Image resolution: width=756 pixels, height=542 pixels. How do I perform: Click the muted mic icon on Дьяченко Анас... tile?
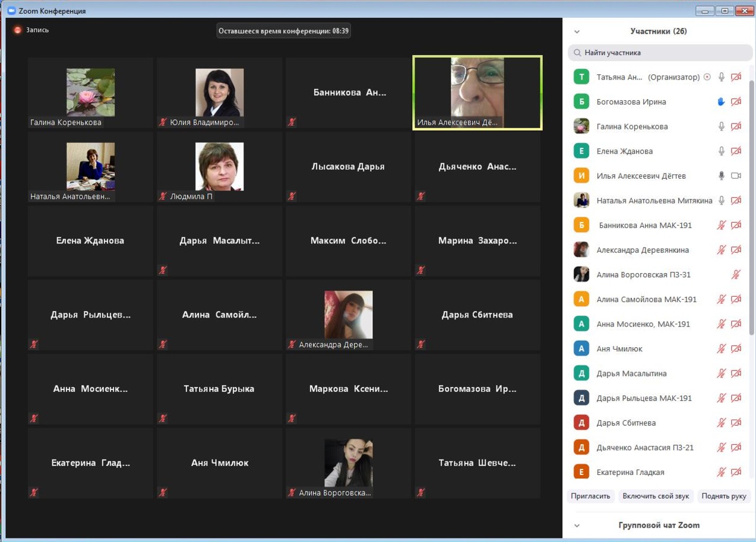click(421, 196)
